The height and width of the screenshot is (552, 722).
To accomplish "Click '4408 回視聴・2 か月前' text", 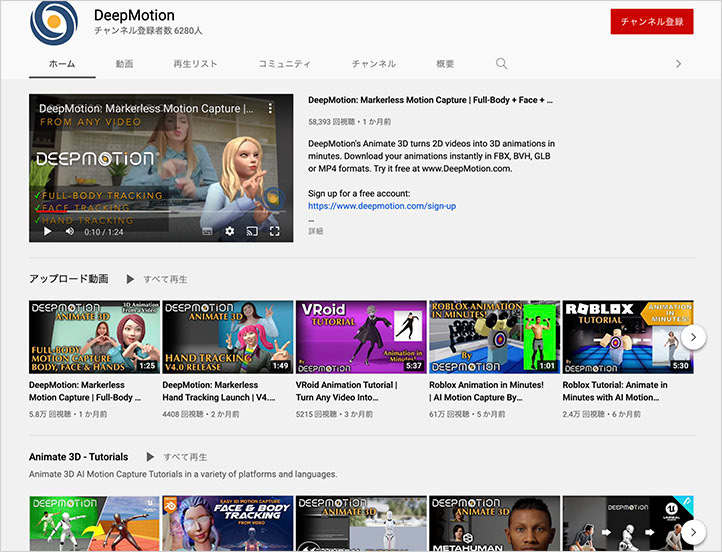I will pos(201,414).
